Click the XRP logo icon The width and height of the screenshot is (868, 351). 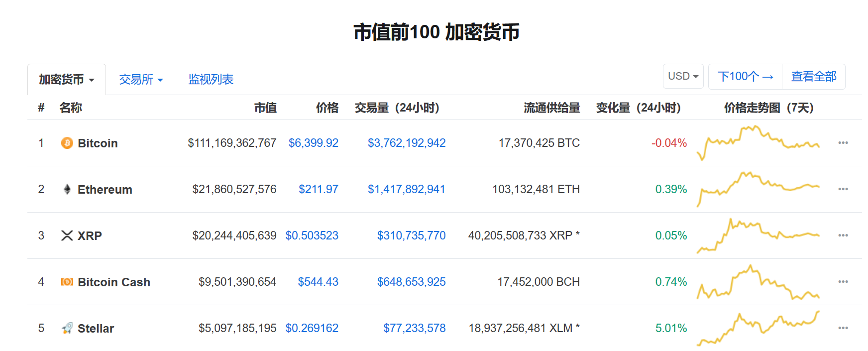67,235
